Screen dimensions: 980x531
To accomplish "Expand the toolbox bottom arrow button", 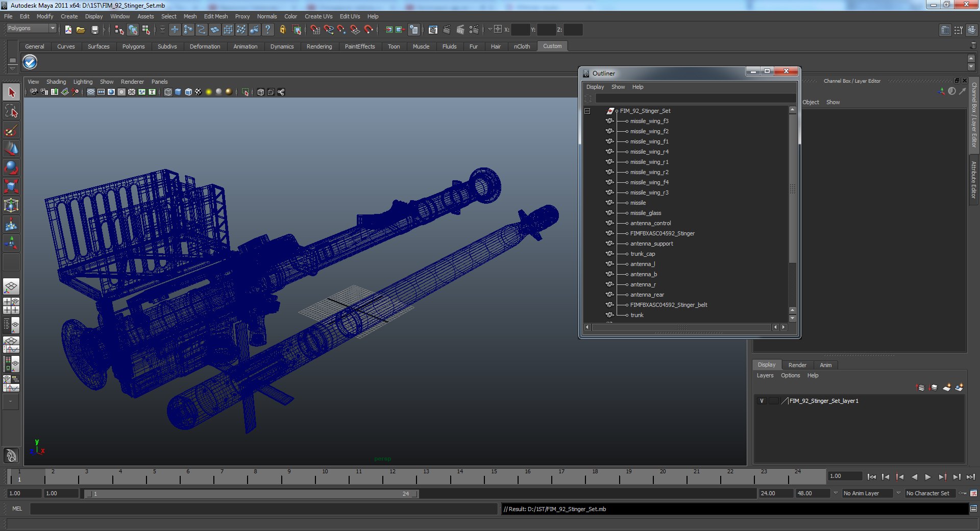I will pyautogui.click(x=10, y=402).
